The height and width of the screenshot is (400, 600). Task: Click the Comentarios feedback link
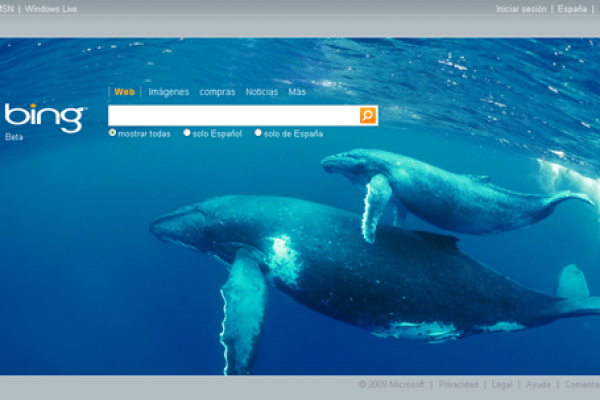pyautogui.click(x=582, y=384)
